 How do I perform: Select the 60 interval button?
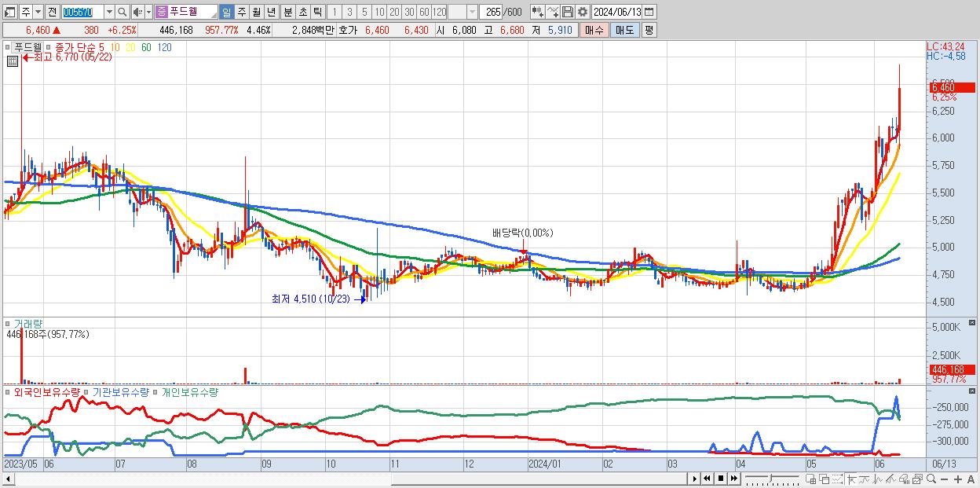pos(424,12)
